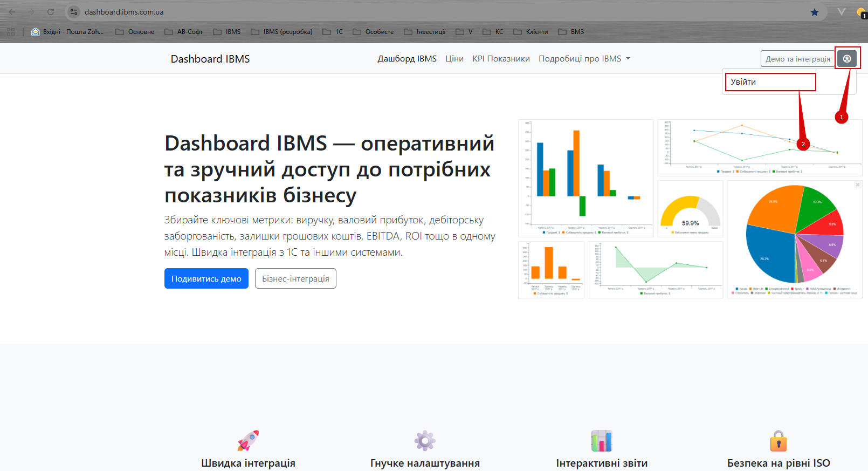
Task: Click the Демо та інтеграція button
Action: pyautogui.click(x=797, y=59)
